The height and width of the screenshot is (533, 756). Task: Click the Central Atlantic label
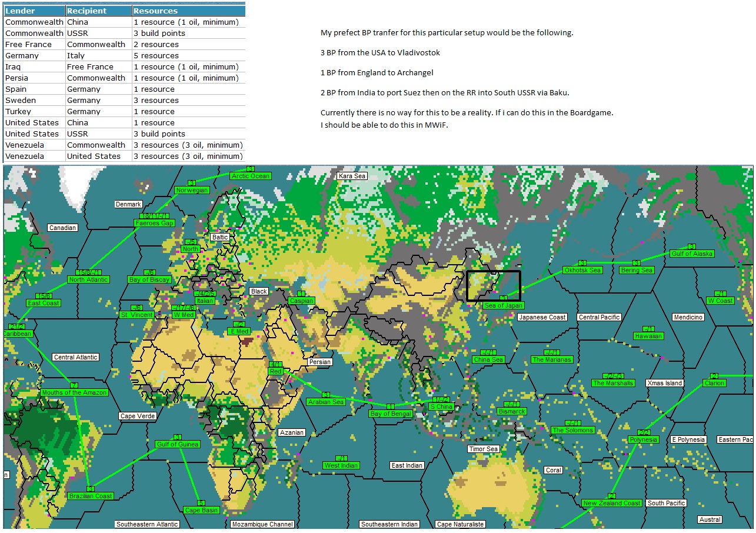pos(76,357)
